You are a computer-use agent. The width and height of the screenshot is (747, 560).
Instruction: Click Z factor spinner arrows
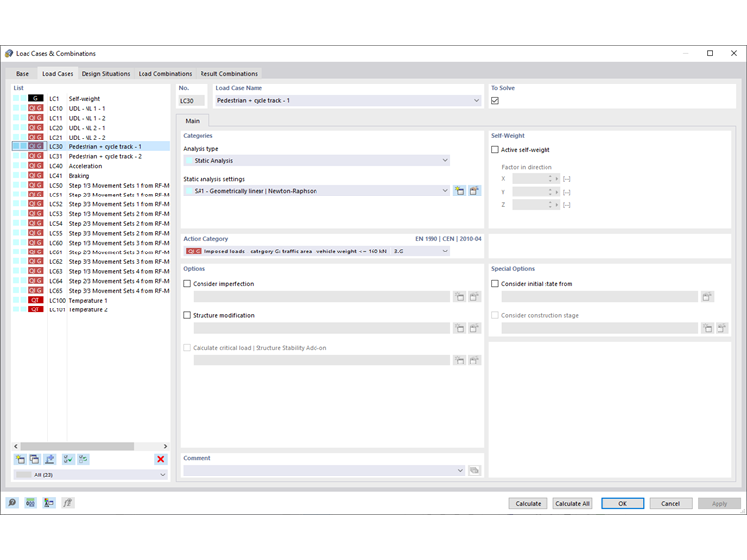[x=550, y=205]
